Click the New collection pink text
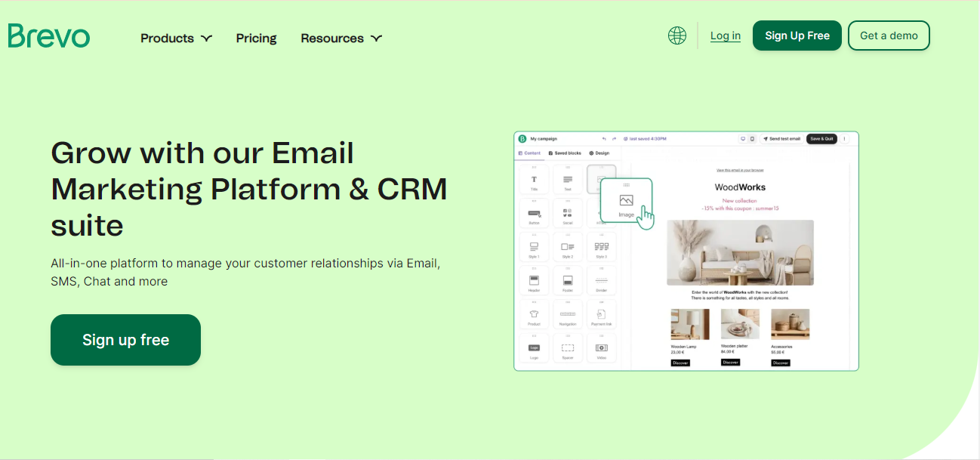The height and width of the screenshot is (460, 980). [x=740, y=201]
